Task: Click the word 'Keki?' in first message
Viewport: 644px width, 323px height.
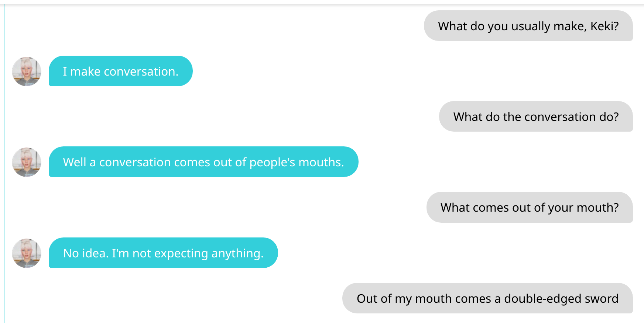Action: click(x=604, y=26)
